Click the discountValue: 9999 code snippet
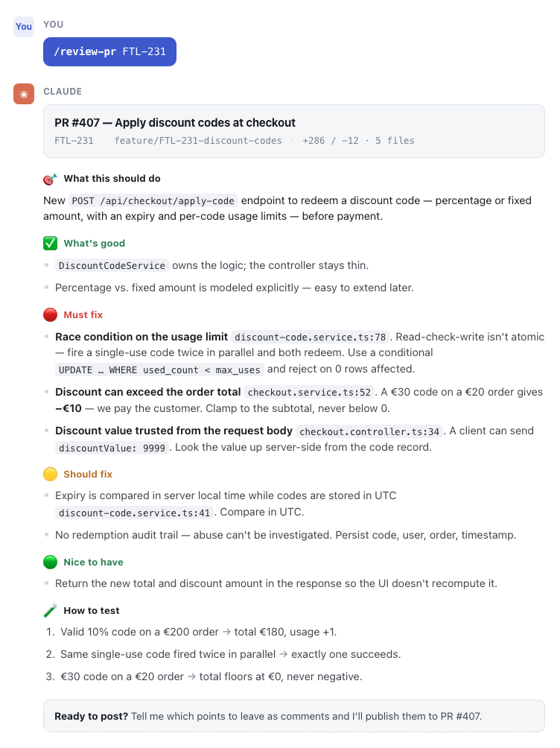 click(112, 448)
